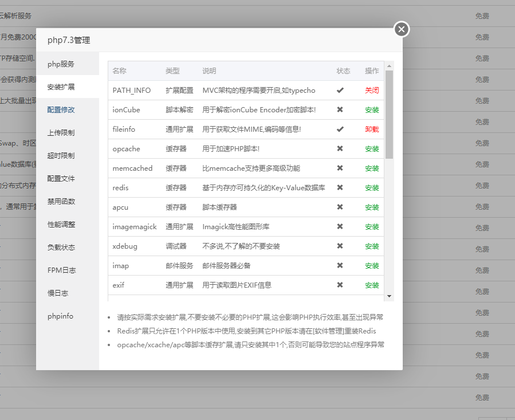This screenshot has width=515, height=420.
Task: Click the imap status cross icon
Action: [340, 265]
